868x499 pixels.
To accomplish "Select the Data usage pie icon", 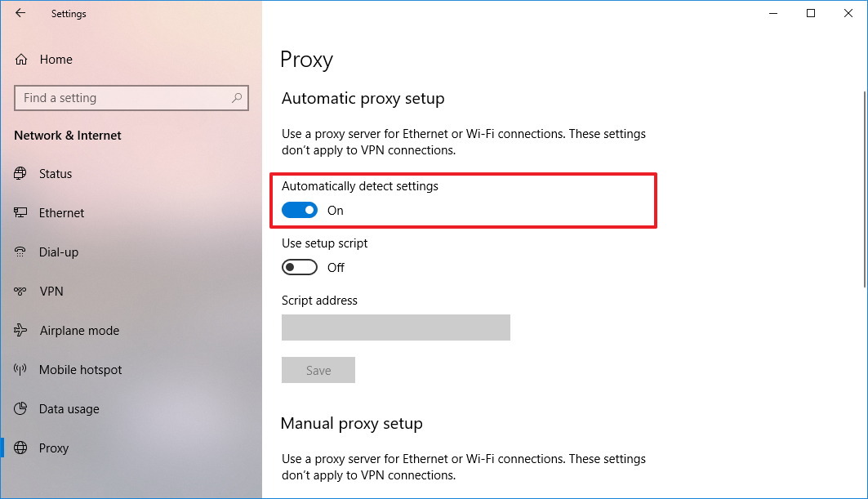I will tap(20, 409).
